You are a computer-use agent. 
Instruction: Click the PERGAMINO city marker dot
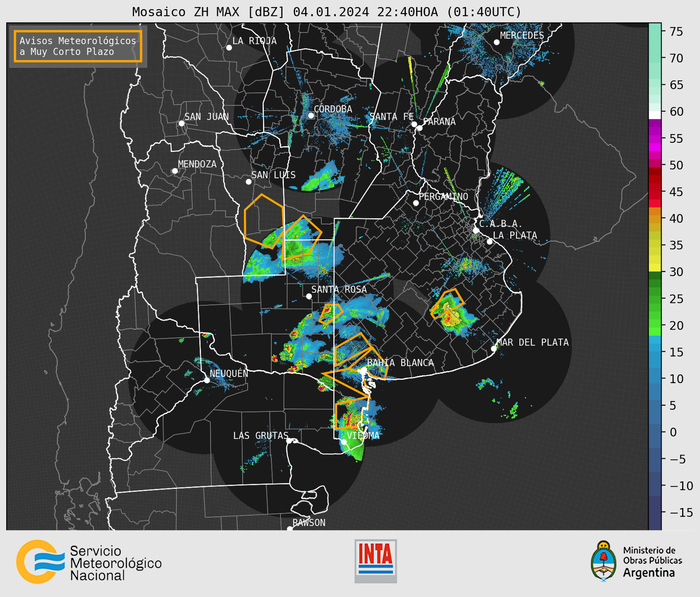point(416,203)
